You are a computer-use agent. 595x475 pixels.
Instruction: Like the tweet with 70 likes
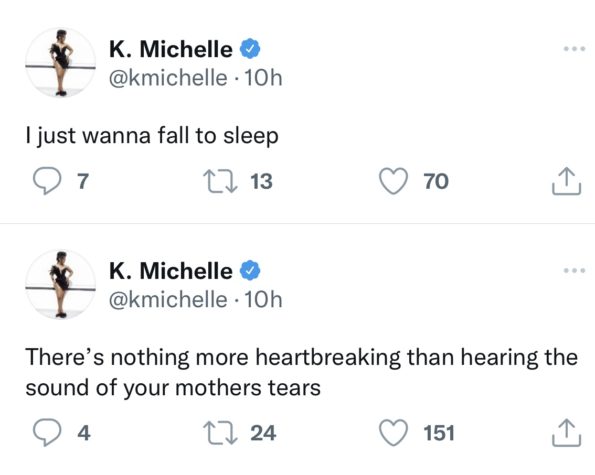pos(394,181)
